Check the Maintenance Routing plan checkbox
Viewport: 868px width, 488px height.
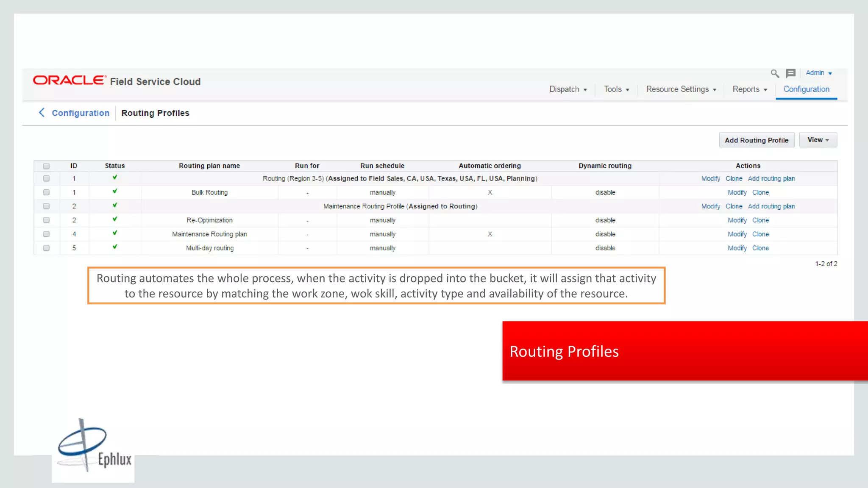[x=46, y=234]
